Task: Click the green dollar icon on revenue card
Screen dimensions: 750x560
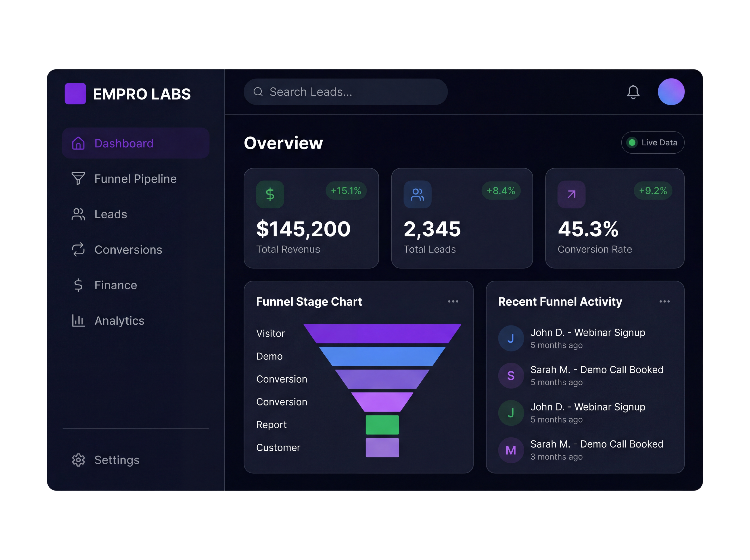Action: (270, 194)
